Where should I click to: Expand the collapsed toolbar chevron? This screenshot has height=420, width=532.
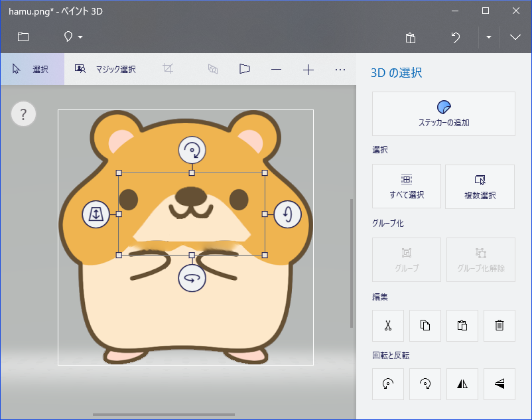(x=515, y=37)
